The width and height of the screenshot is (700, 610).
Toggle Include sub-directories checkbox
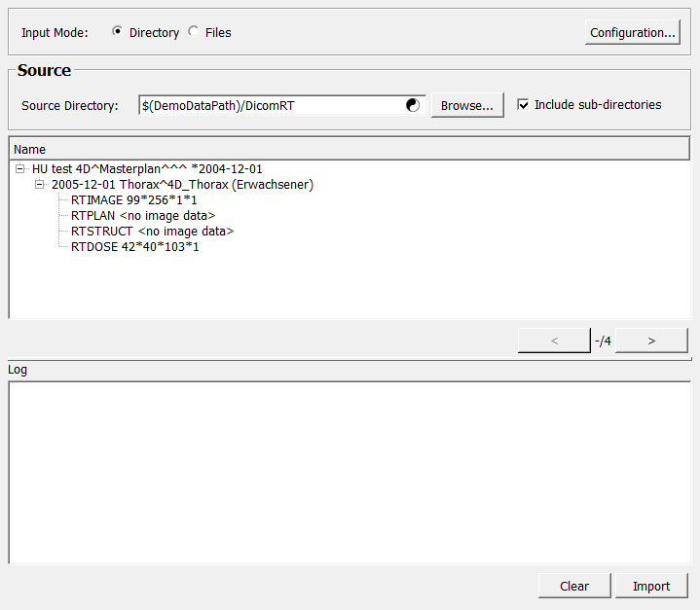pyautogui.click(x=524, y=105)
